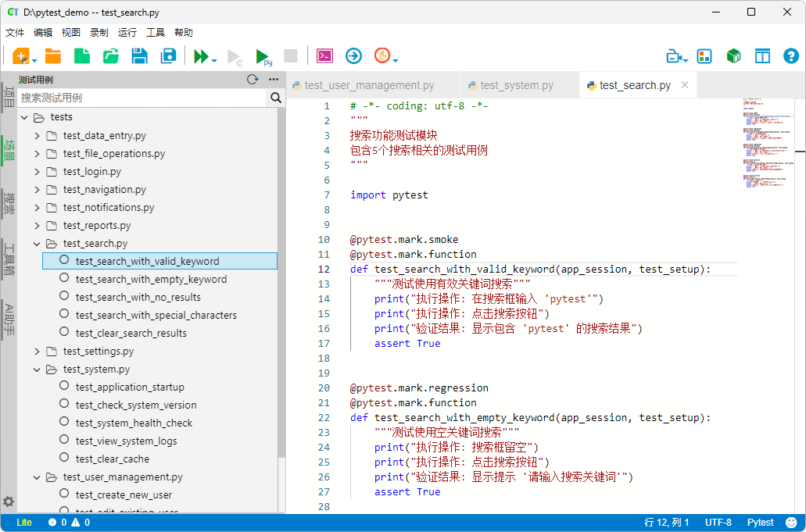806x532 pixels.
Task: Select test_clear_search_results in the tree
Action: tap(131, 333)
